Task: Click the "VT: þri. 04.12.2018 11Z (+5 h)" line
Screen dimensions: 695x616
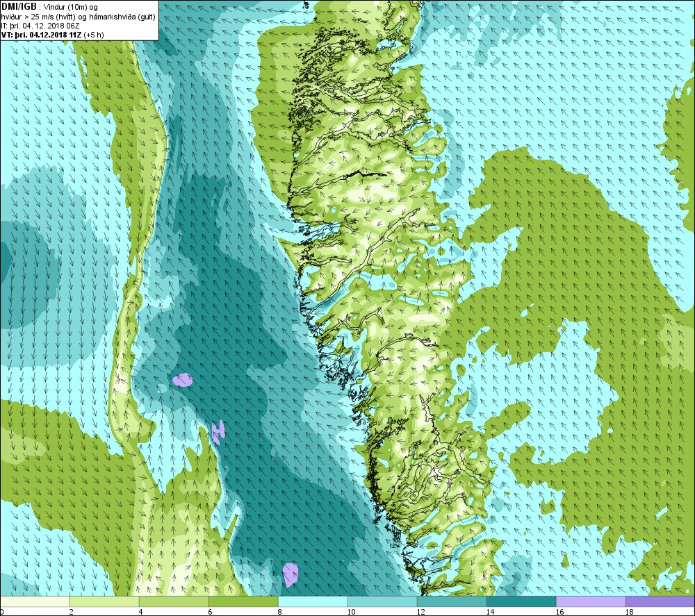Action: click(x=52, y=35)
